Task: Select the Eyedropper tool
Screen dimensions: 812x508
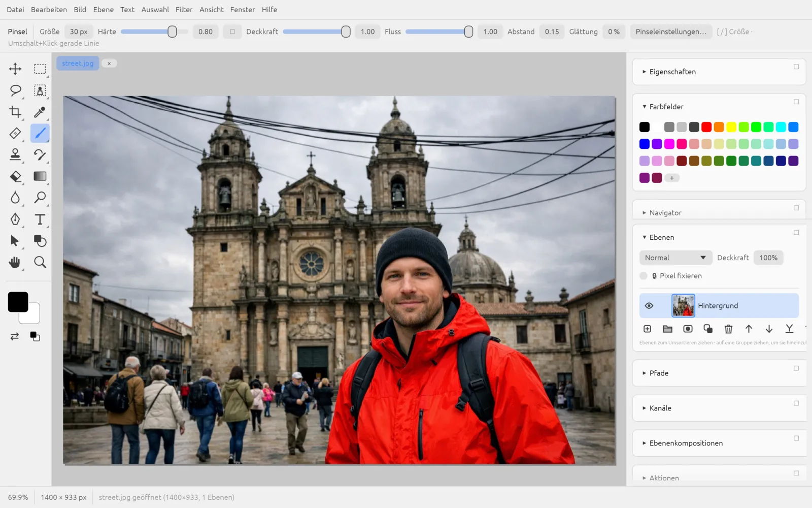Action: (x=40, y=112)
